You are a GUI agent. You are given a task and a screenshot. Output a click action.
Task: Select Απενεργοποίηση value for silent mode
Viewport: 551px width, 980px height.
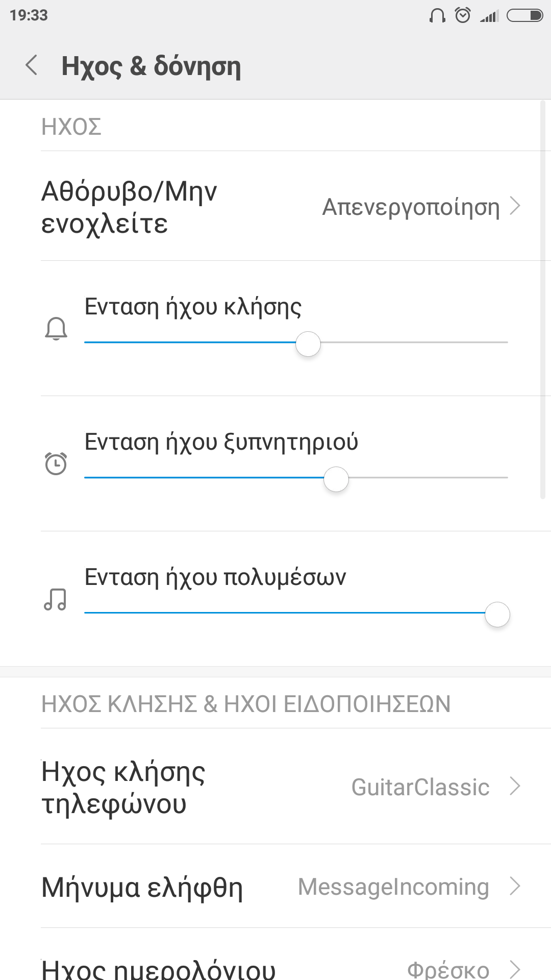click(411, 207)
